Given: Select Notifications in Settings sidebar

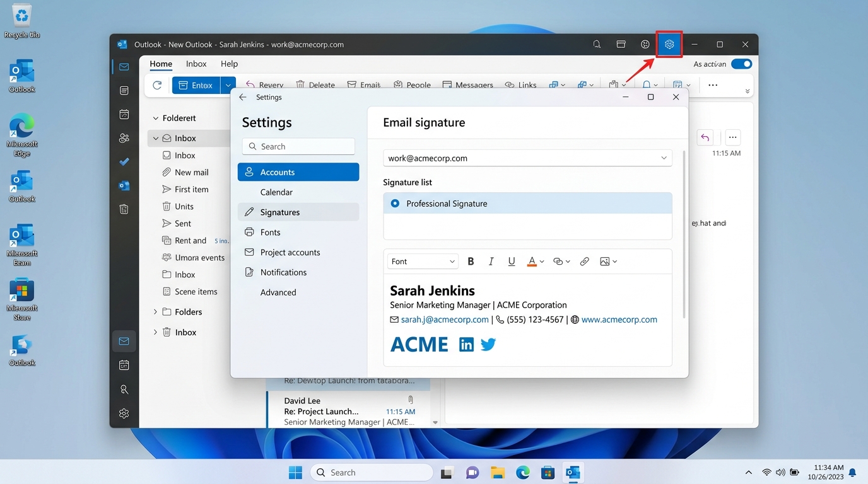Looking at the screenshot, I should tap(298, 272).
